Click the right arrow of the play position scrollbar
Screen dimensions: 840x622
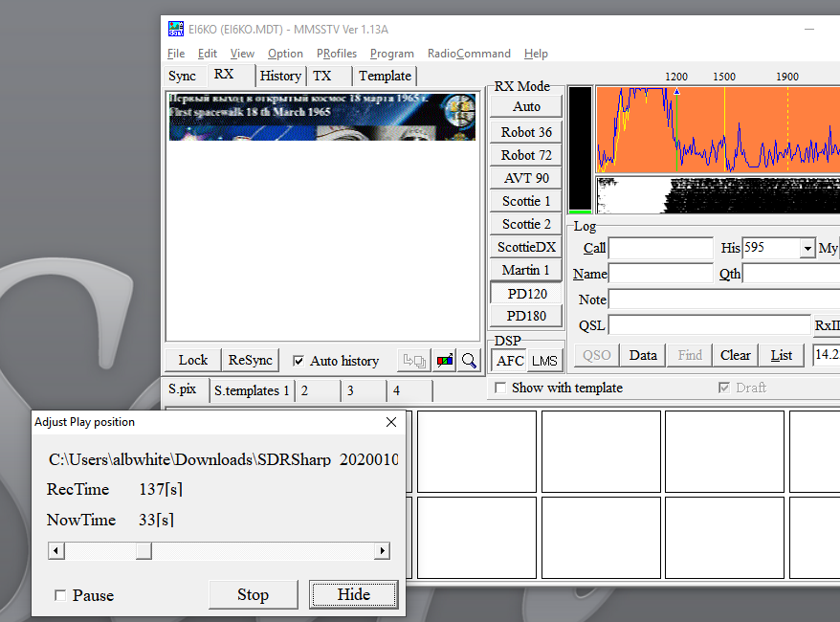382,551
